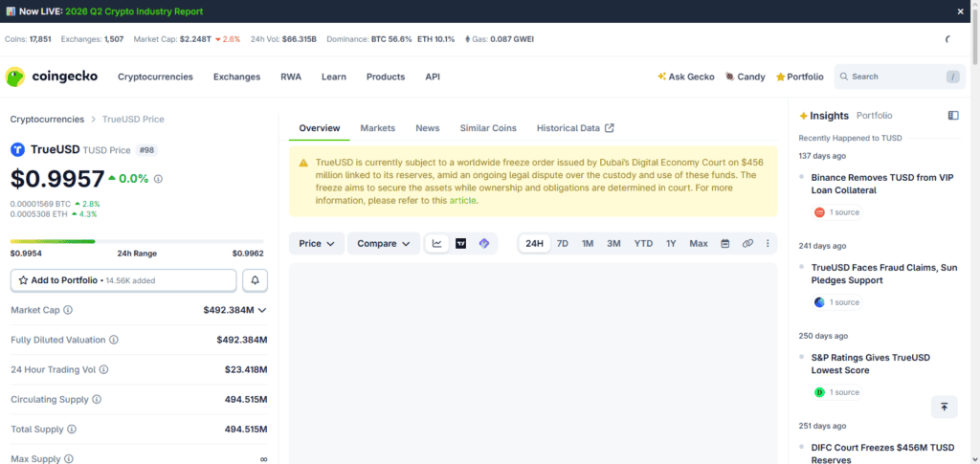Click the CoinGecko logo
Image resolution: width=980 pixels, height=464 pixels.
click(52, 77)
